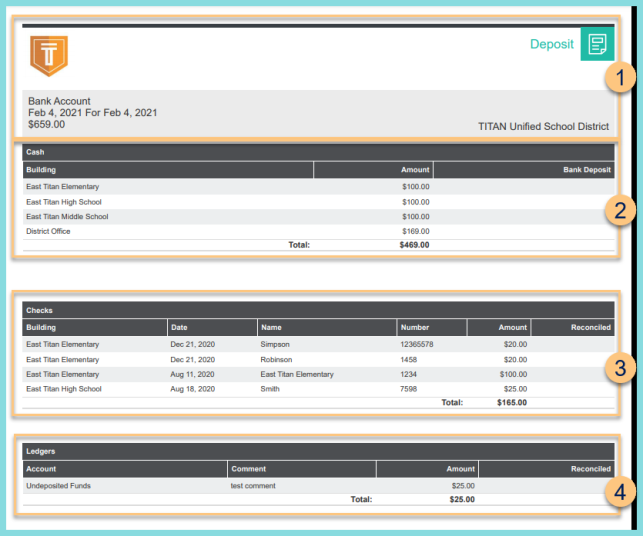This screenshot has height=536, width=643.
Task: Click Dec 21, 2020 in Simpson row
Action: point(193,344)
